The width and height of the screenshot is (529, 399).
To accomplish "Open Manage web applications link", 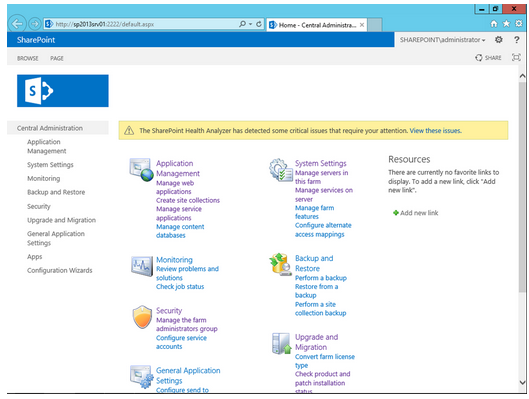I will point(175,187).
